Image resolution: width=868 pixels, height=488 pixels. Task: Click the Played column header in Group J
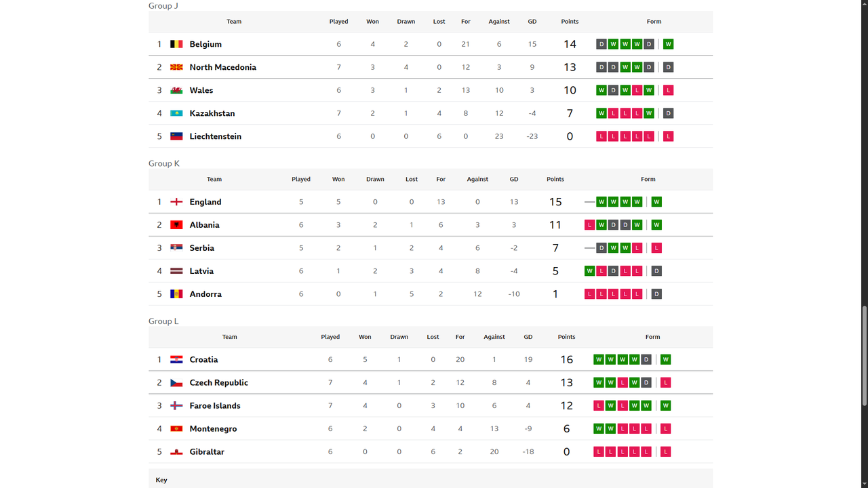tap(339, 22)
